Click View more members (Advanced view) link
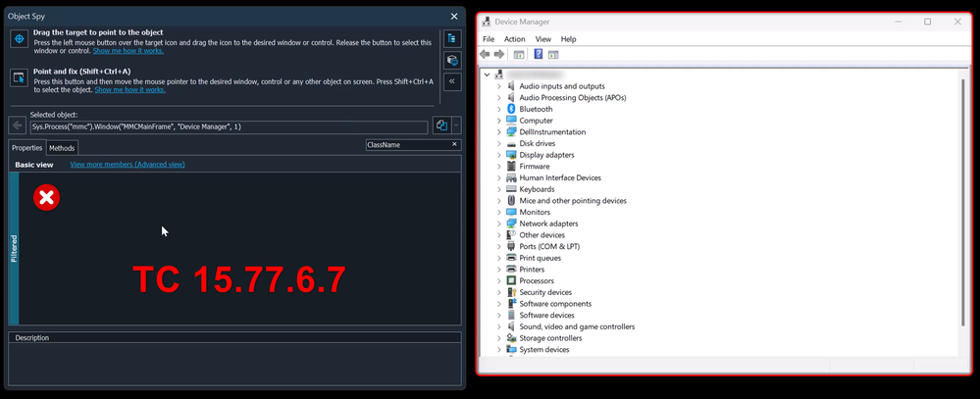980x399 pixels. (127, 165)
